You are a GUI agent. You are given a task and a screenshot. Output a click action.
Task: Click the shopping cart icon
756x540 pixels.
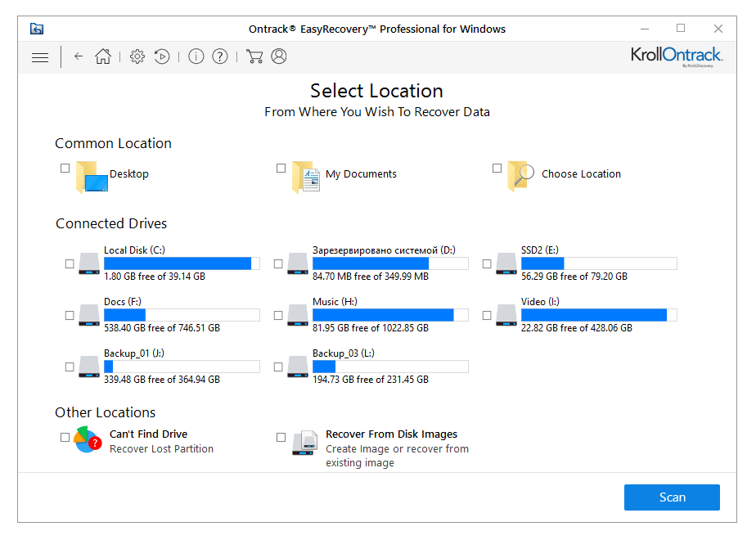(254, 56)
